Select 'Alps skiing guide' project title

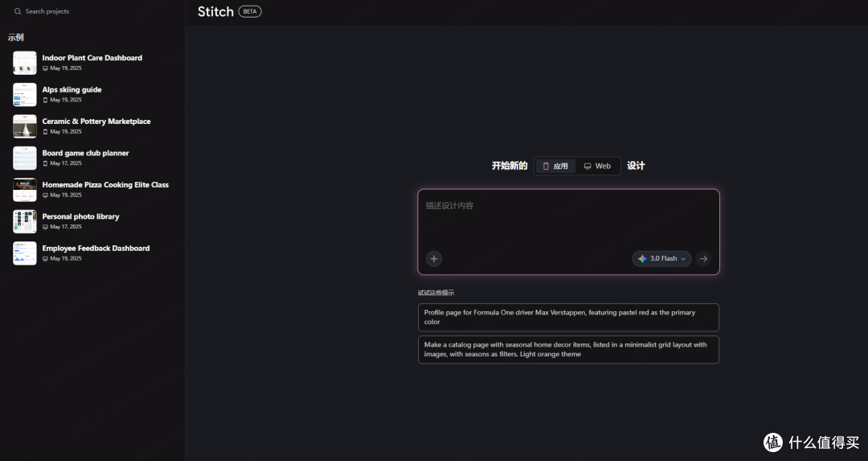pyautogui.click(x=72, y=89)
